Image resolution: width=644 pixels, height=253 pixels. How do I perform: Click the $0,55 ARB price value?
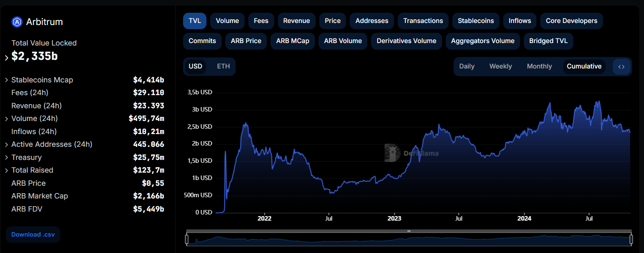tap(153, 183)
